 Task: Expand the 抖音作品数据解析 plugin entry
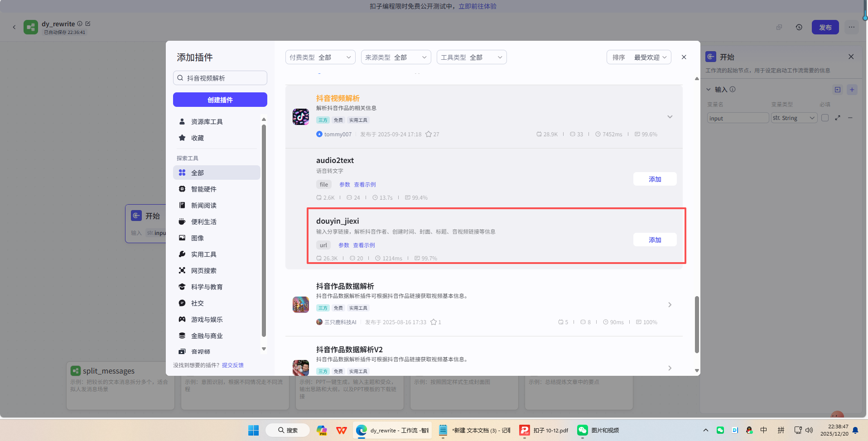click(670, 305)
